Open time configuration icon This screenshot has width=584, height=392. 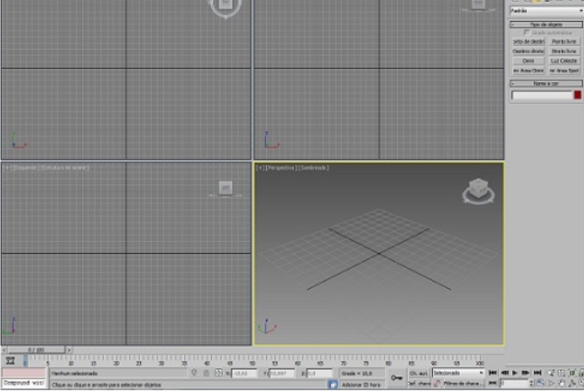coord(541,383)
